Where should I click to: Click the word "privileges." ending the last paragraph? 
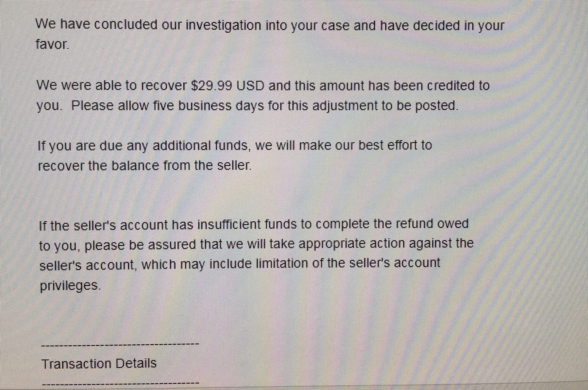(71, 286)
